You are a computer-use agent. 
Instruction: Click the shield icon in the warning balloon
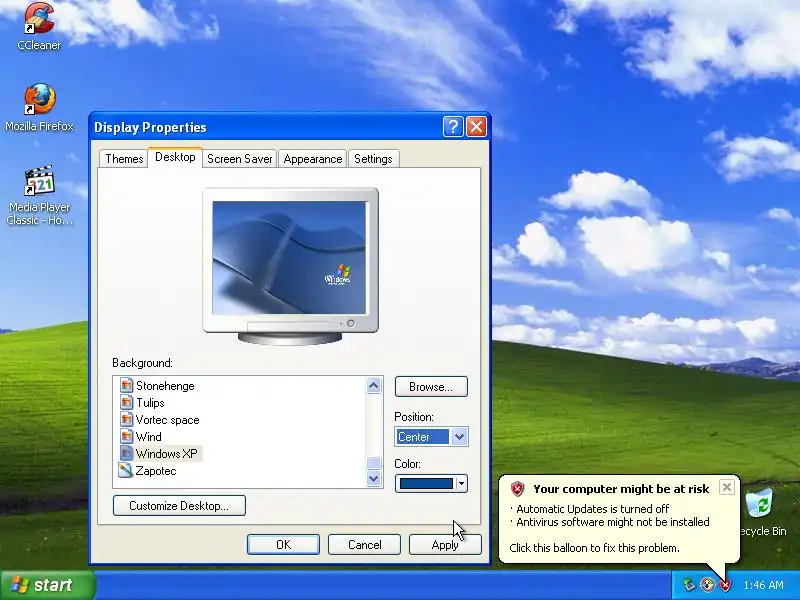tap(517, 489)
